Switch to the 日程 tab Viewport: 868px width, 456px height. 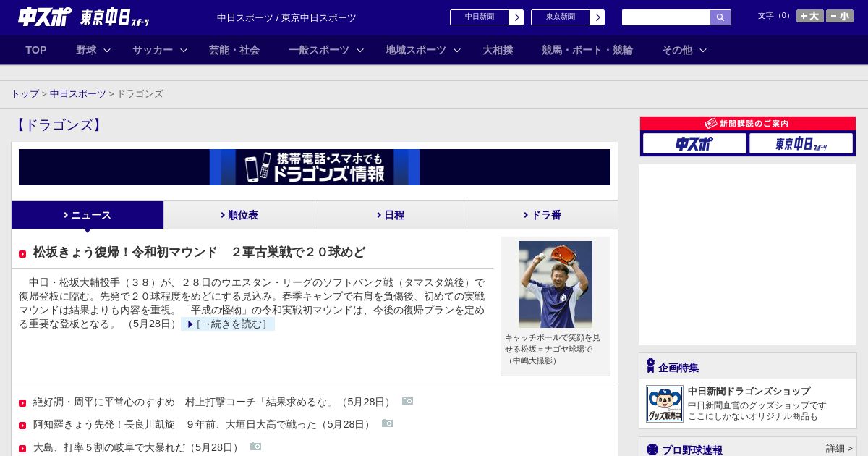(391, 215)
